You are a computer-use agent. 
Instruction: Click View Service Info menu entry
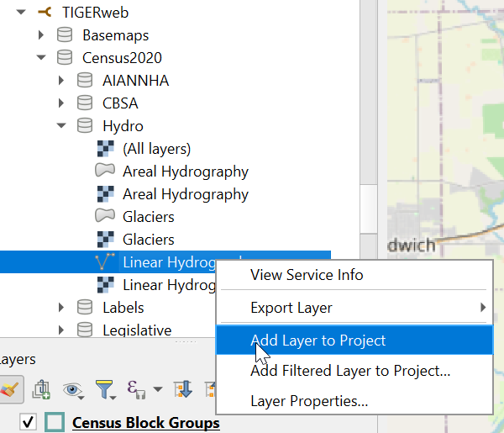coord(307,275)
